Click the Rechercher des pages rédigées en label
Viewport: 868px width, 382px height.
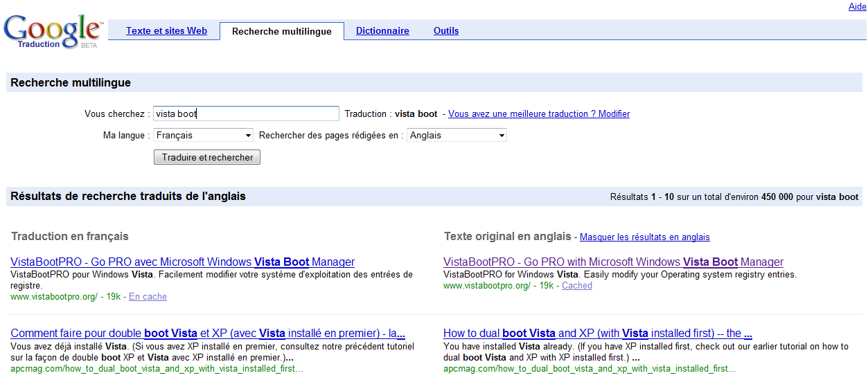(331, 136)
